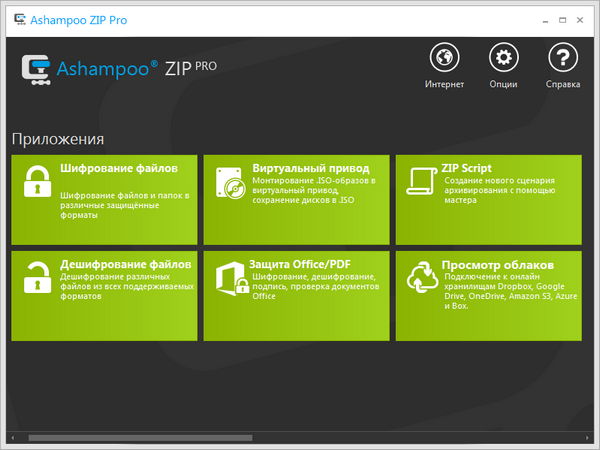Click the horizontal scrollbar right arrow
The height and width of the screenshot is (450, 600).
click(x=587, y=437)
